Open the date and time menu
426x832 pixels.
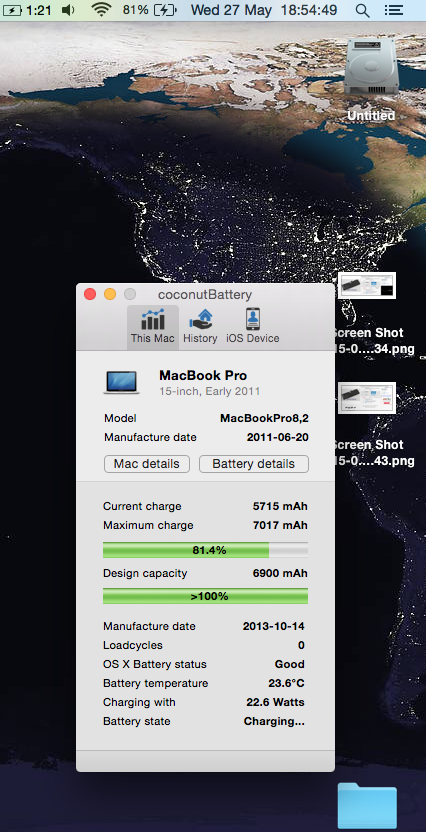tap(264, 10)
